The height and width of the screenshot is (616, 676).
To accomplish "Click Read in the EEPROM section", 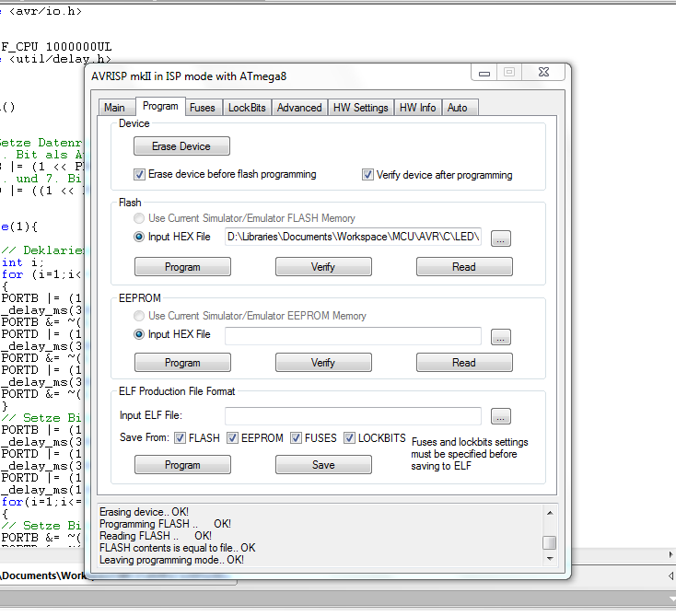I will click(x=464, y=363).
